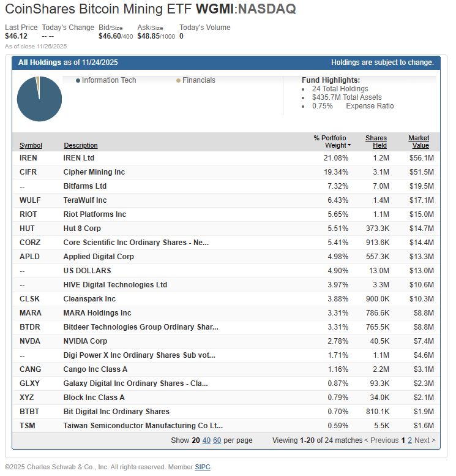Screen dimensions: 456x476
Task: Click the All Holdings header tab
Action: click(40, 62)
